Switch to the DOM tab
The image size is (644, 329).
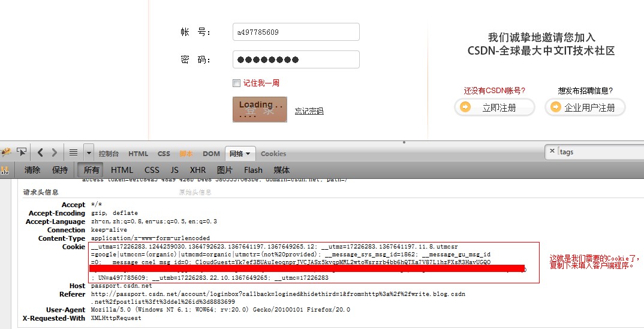tap(211, 154)
